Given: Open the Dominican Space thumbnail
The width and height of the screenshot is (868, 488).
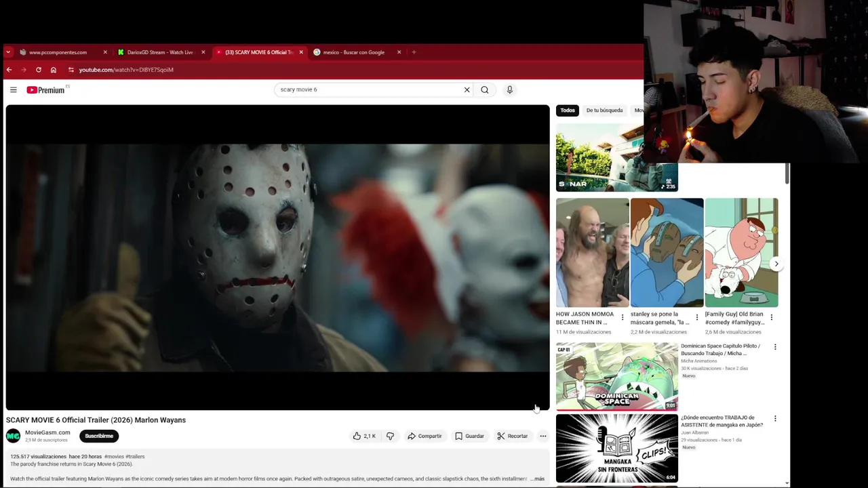Looking at the screenshot, I should [616, 376].
